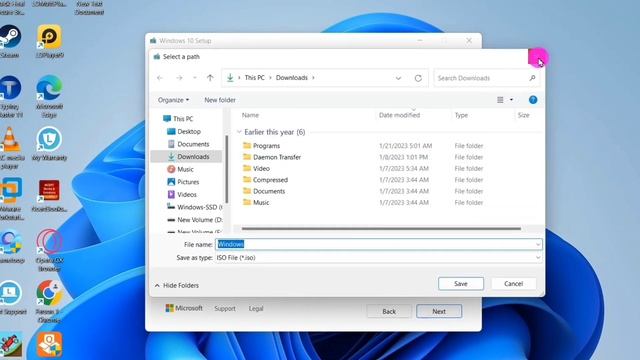Collapse the folder pane with Hide Folders
This screenshot has width=640, height=360.
coord(177,285)
